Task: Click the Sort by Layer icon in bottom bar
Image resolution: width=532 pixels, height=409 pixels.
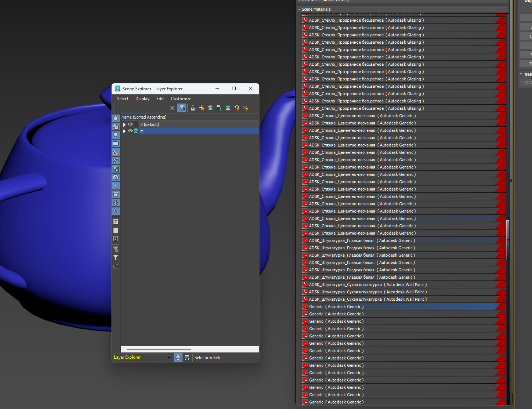Action: coord(178,358)
